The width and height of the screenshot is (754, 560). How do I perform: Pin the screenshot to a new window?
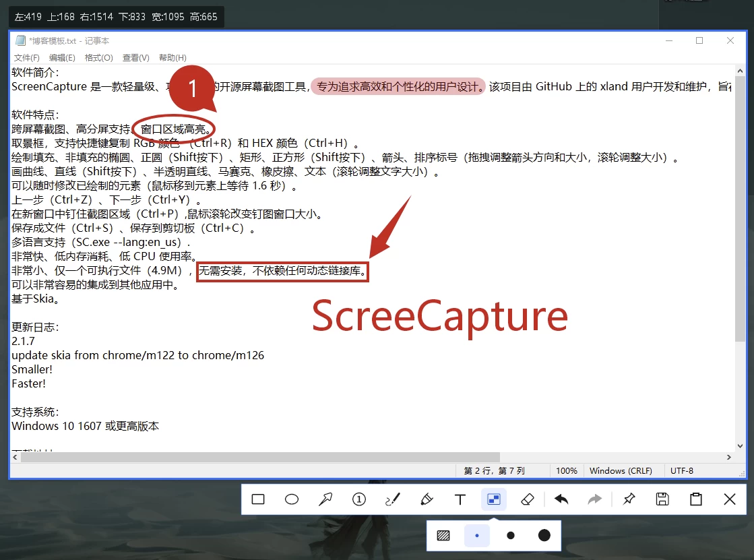tap(629, 499)
